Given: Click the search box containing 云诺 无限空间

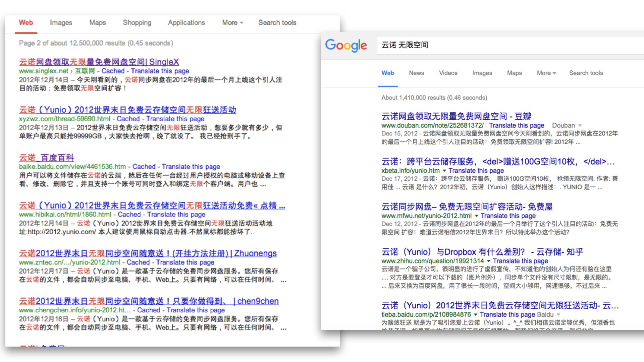Looking at the screenshot, I should [511, 45].
